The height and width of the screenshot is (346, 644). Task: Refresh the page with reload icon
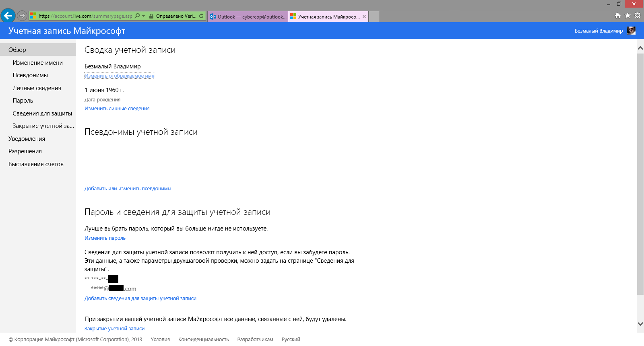tap(201, 16)
